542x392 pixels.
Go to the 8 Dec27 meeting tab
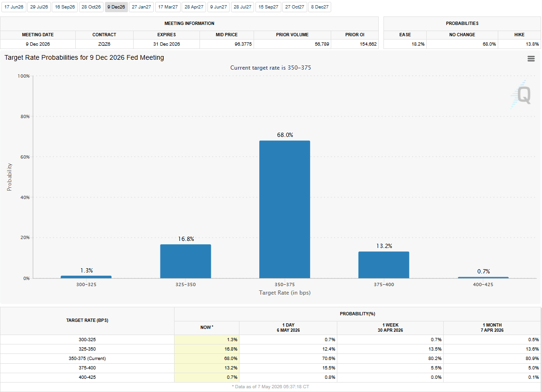pyautogui.click(x=320, y=7)
